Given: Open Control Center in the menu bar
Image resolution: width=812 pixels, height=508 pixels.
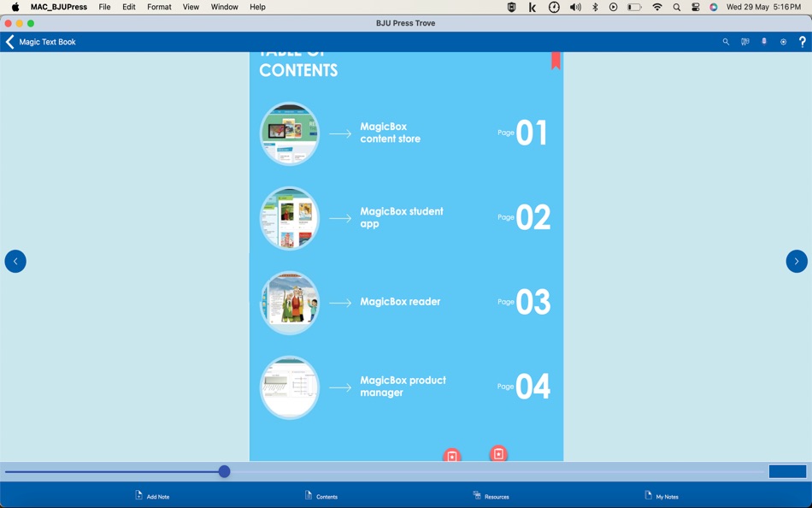Looking at the screenshot, I should coord(696,7).
